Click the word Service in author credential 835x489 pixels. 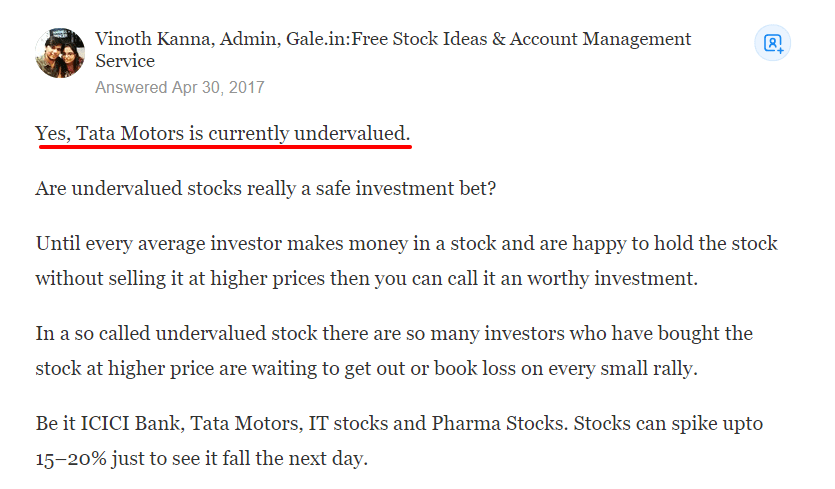pos(125,61)
